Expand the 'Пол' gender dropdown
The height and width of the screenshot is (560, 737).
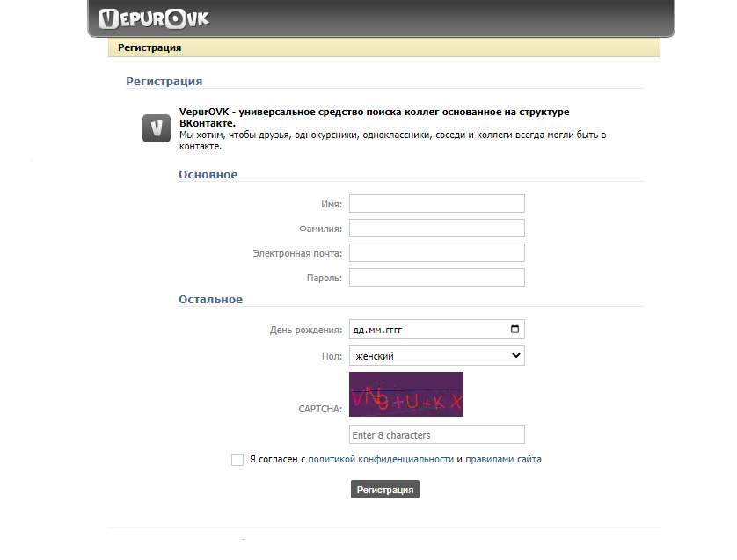[x=436, y=356]
